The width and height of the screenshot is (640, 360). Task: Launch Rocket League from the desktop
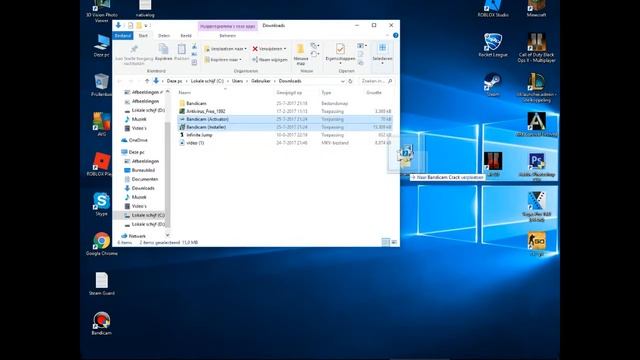point(493,45)
